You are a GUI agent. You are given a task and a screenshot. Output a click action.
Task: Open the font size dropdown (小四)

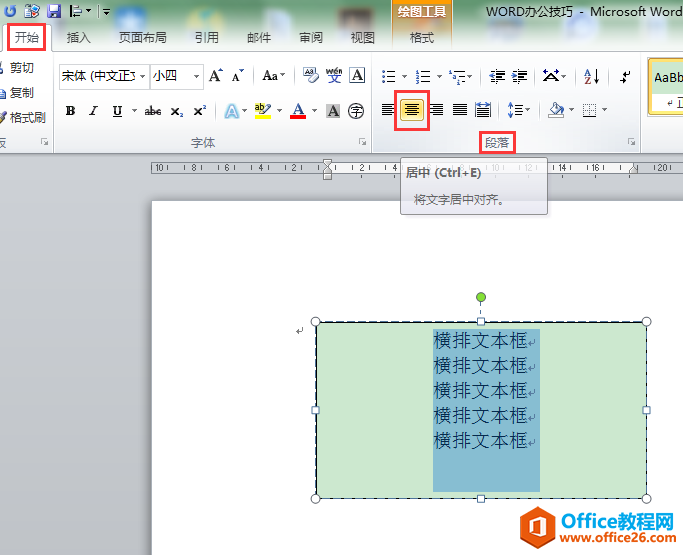(x=197, y=76)
